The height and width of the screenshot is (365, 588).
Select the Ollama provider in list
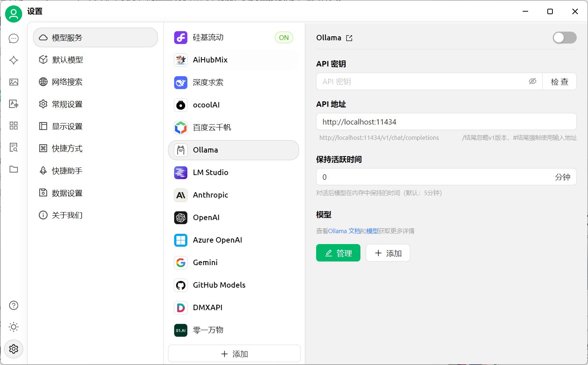click(x=234, y=150)
